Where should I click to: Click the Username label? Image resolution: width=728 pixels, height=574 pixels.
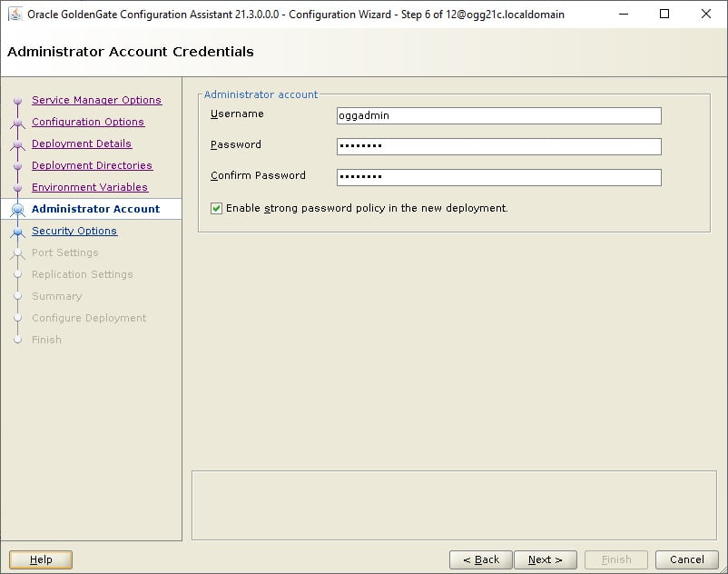click(237, 114)
